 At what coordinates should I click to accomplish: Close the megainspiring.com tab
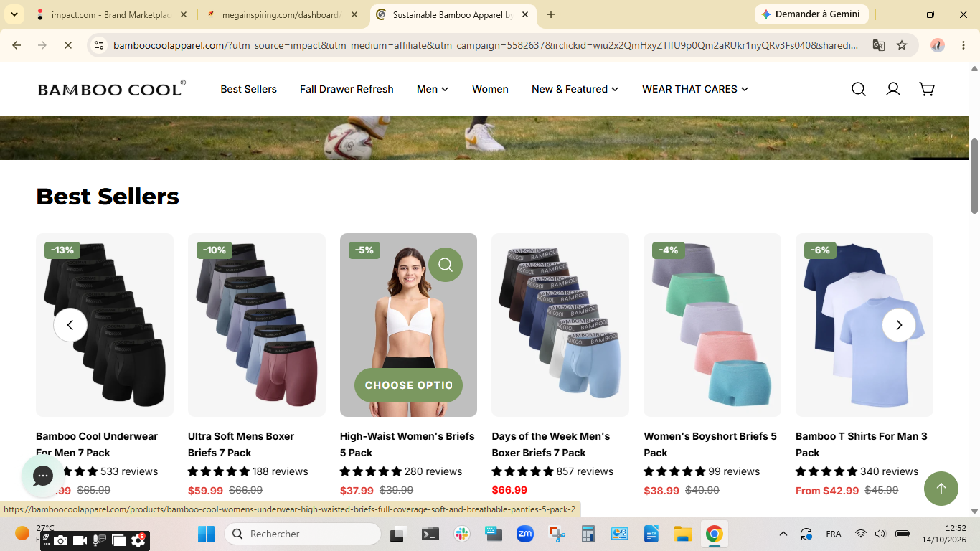pos(354,14)
